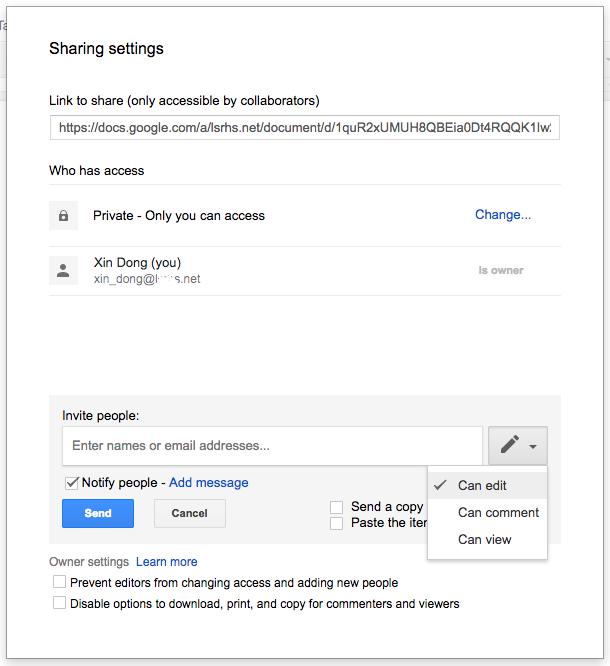The width and height of the screenshot is (610, 666).
Task: Collapse the permission dropdown arrow
Action: 534,447
